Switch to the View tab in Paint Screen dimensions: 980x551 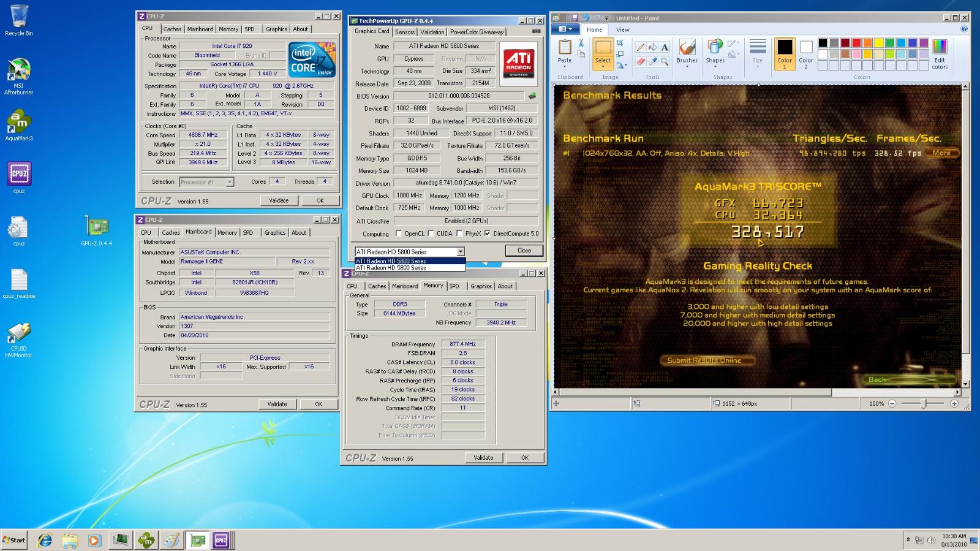(x=622, y=29)
